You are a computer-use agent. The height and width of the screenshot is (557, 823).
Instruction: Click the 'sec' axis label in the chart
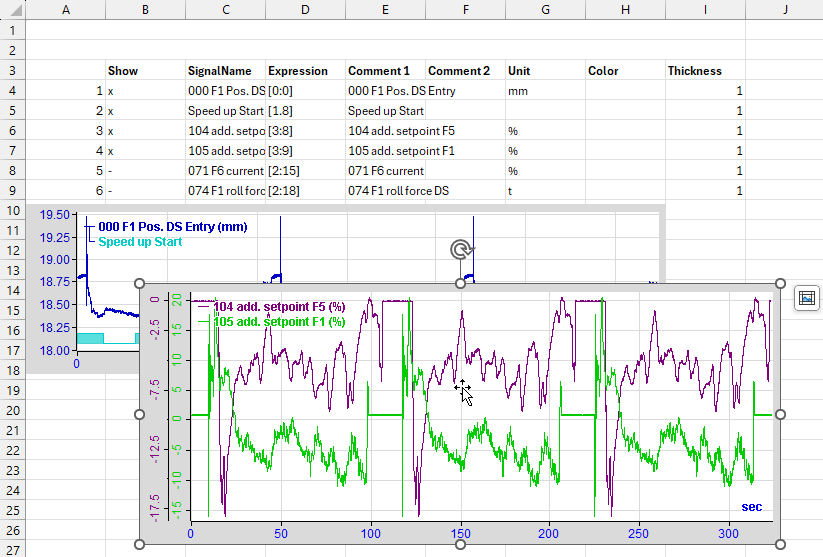tap(751, 507)
